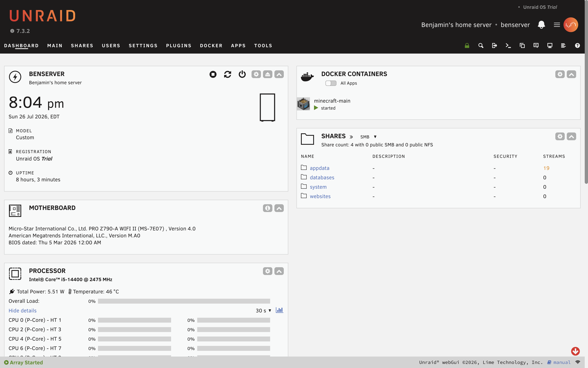This screenshot has width=588, height=368.
Task: Collapse the Benserver panel
Action: [x=279, y=74]
